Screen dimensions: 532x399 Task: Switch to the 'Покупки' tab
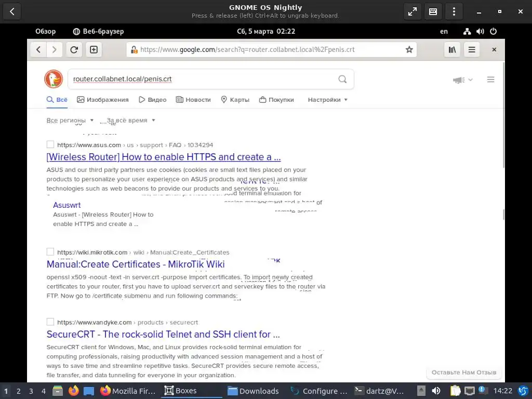point(276,100)
